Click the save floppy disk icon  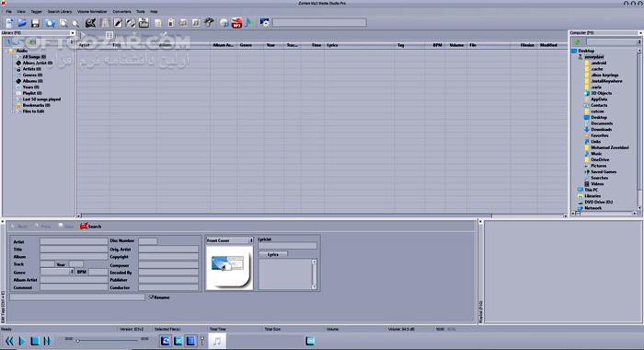pyautogui.click(x=35, y=23)
